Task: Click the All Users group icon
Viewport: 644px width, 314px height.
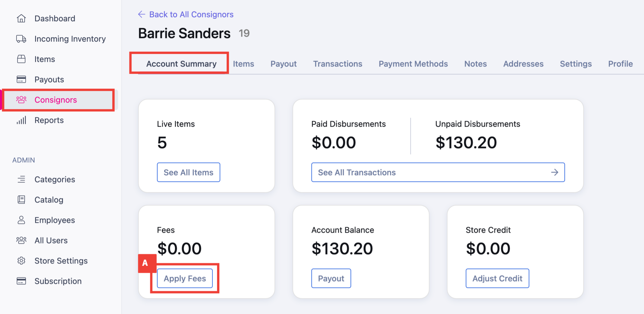Action: coord(21,240)
